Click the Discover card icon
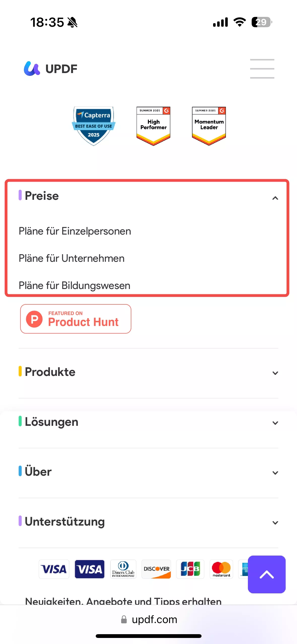This screenshot has height=644, width=297. (x=156, y=569)
